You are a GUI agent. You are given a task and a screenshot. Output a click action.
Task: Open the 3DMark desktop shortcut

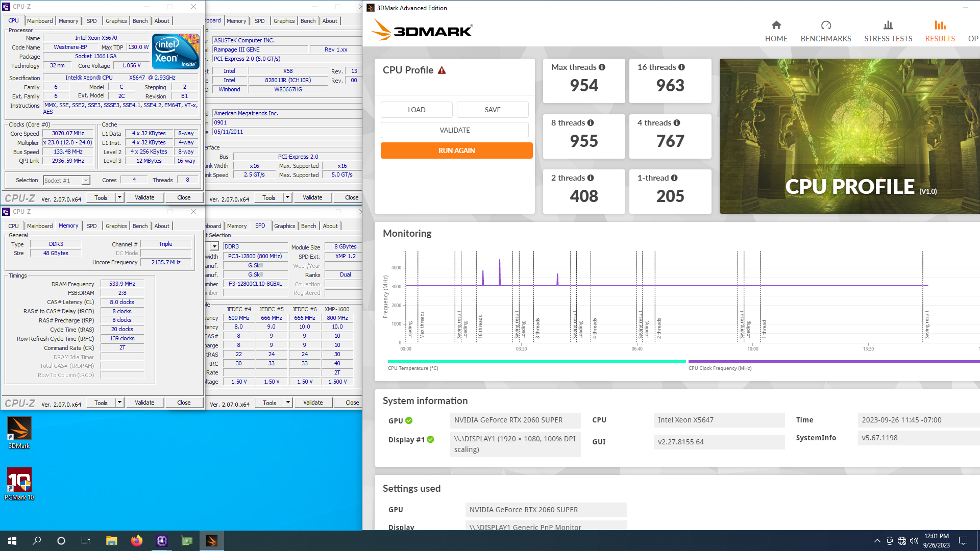click(19, 433)
